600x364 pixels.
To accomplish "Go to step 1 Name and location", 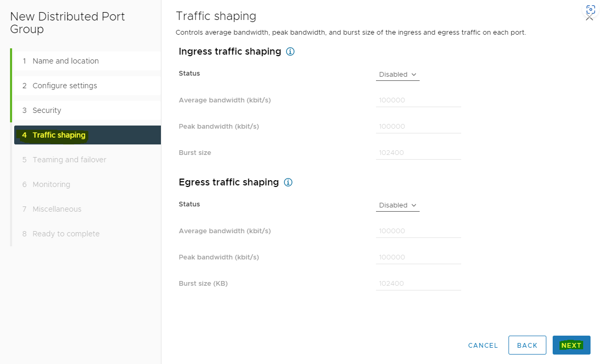I will coord(87,61).
